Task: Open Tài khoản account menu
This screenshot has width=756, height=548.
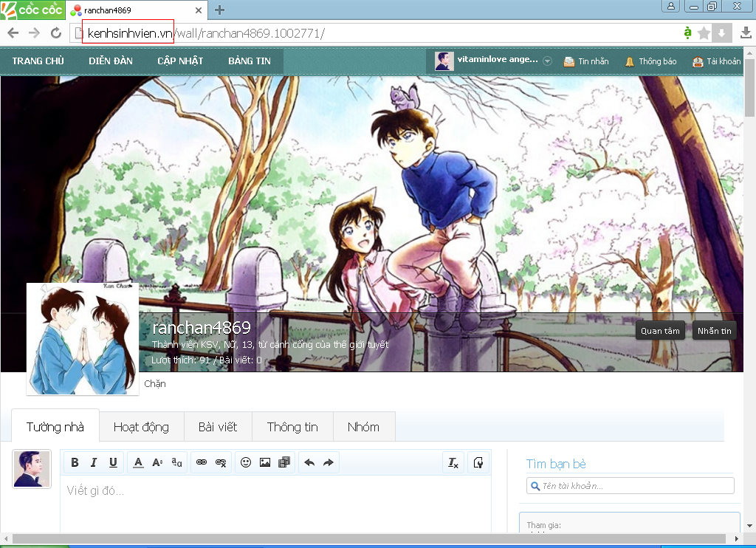Action: (x=716, y=62)
